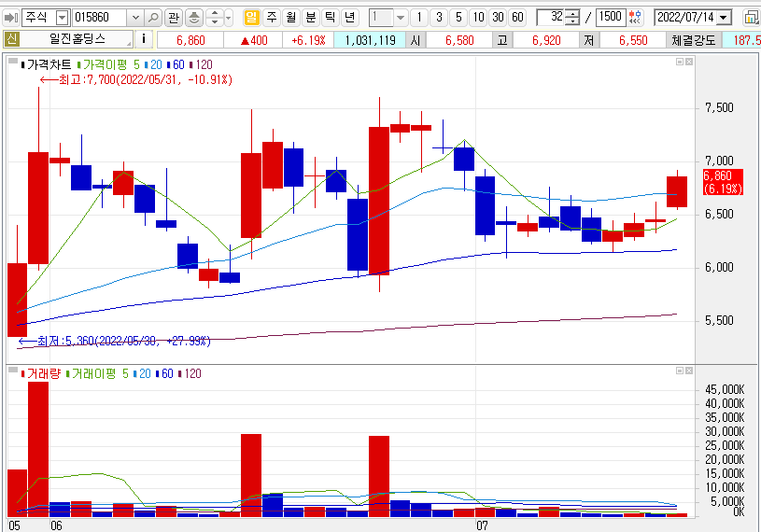The height and width of the screenshot is (532, 761).
Task: Step the bar count 32 spinner
Action: coord(573,18)
